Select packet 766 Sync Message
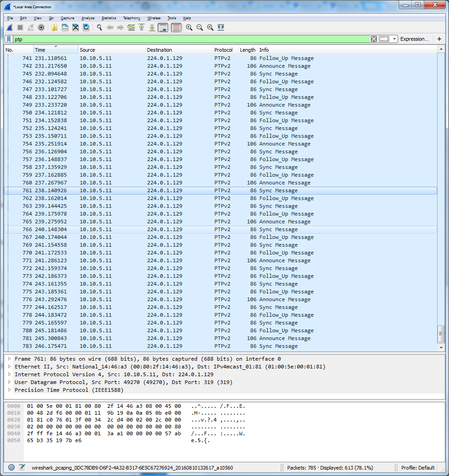449x476 pixels. click(x=221, y=229)
